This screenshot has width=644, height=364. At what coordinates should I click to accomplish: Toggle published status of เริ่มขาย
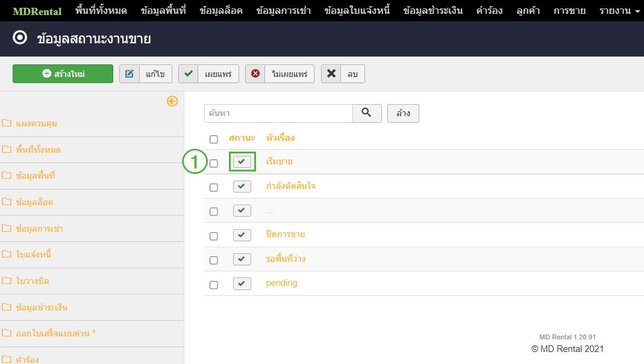[242, 162]
